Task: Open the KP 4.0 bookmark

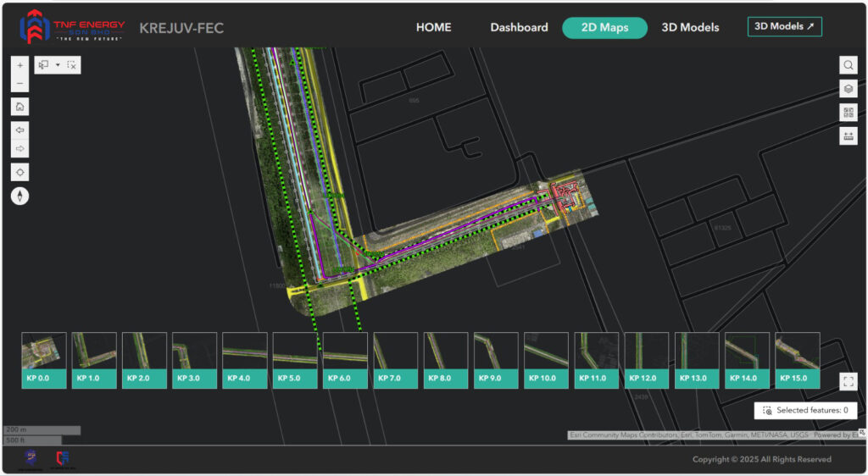Action: [245, 361]
